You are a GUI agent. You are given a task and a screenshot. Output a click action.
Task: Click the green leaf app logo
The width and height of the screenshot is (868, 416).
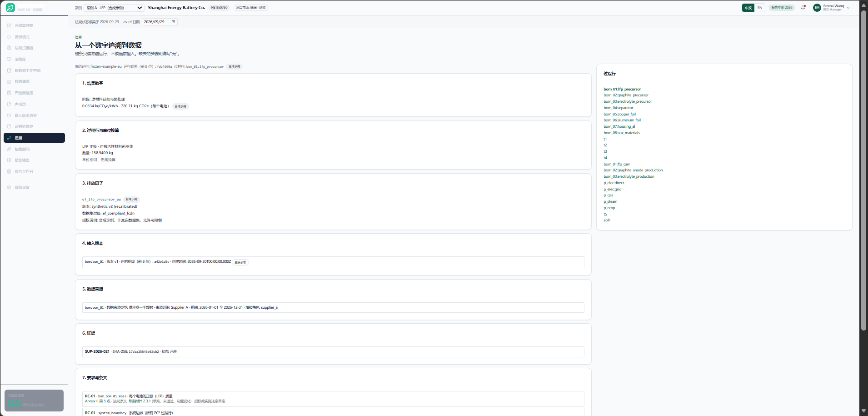10,8
